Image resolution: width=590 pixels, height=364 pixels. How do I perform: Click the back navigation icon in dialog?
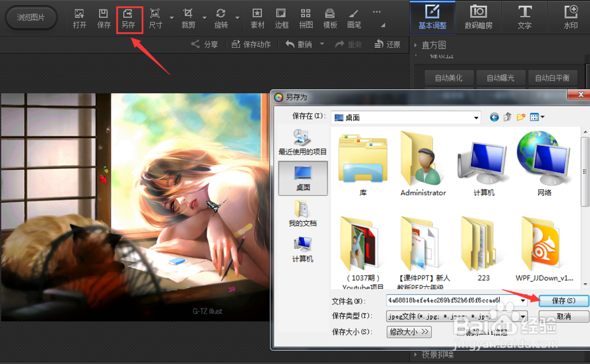tap(494, 117)
